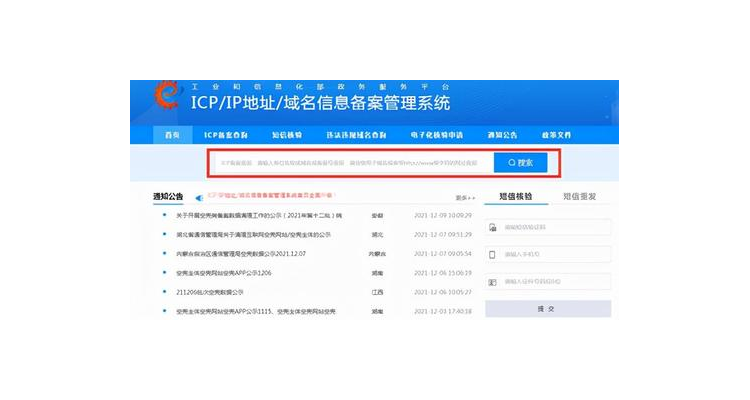Open the 政策文件 nav item
750x400 pixels.
click(556, 135)
